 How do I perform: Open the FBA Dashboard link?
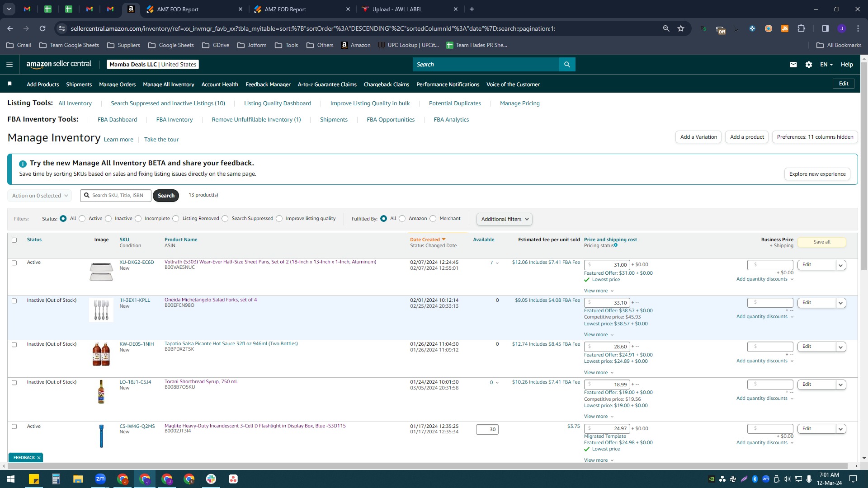point(117,120)
